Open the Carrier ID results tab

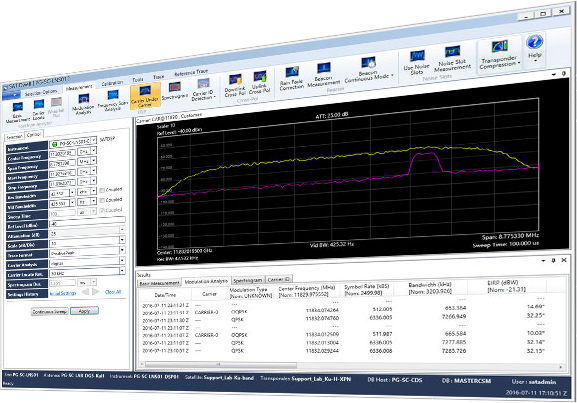(x=279, y=279)
